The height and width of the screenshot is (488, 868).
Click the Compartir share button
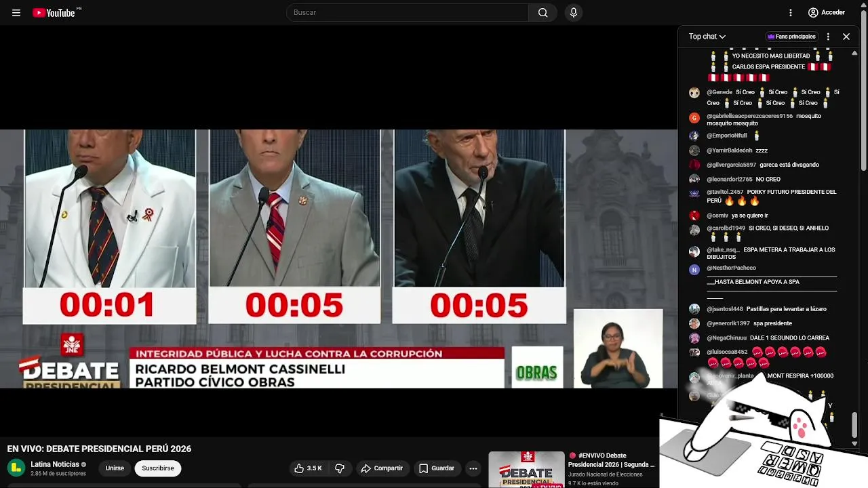click(382, 468)
